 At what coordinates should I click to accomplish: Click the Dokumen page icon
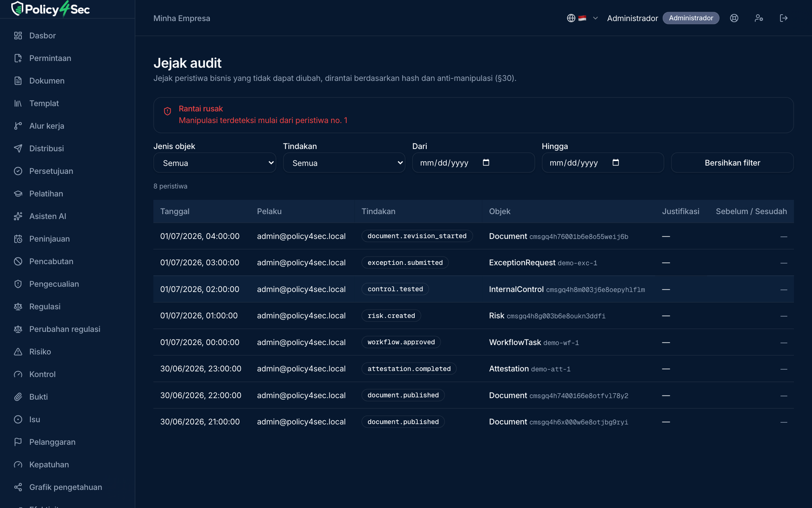[18, 81]
